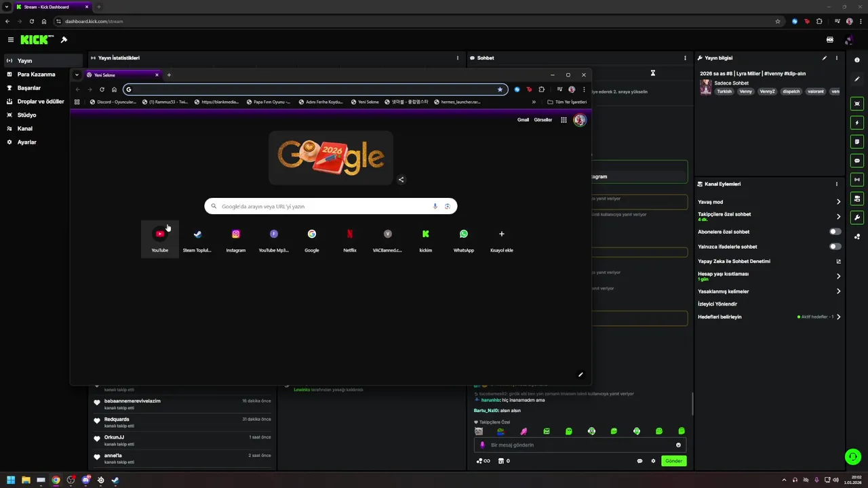Show more bookmarks overflow chevron

pos(534,102)
